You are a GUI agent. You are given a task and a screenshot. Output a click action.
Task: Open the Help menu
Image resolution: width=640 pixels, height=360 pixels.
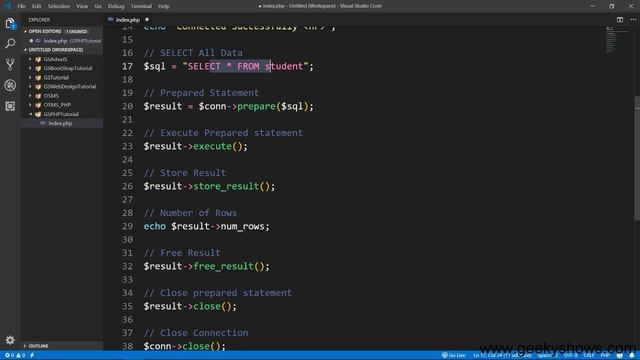pyautogui.click(x=164, y=6)
